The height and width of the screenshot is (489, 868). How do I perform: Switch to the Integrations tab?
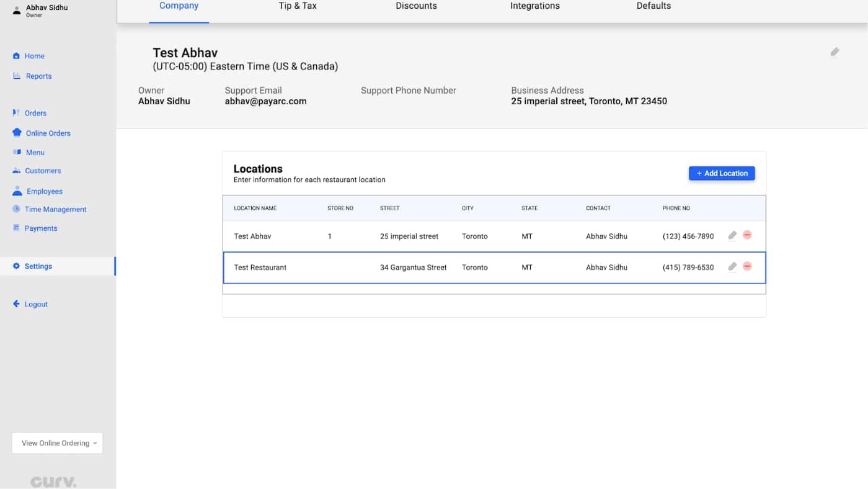click(535, 6)
